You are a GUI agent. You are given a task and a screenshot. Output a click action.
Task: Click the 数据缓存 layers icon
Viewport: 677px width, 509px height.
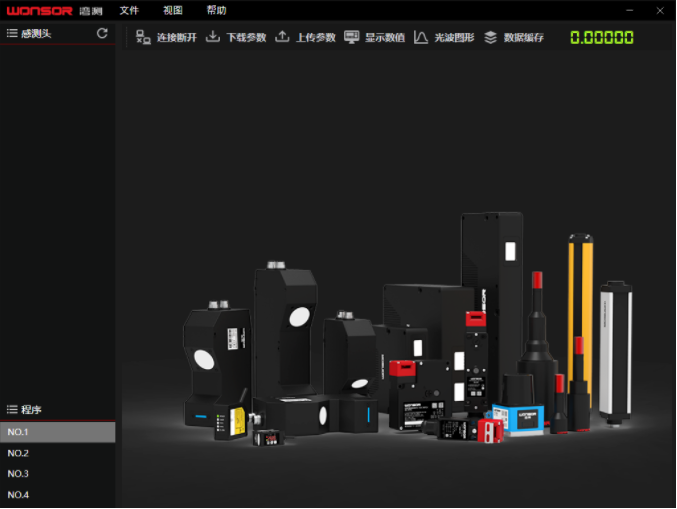click(x=490, y=37)
